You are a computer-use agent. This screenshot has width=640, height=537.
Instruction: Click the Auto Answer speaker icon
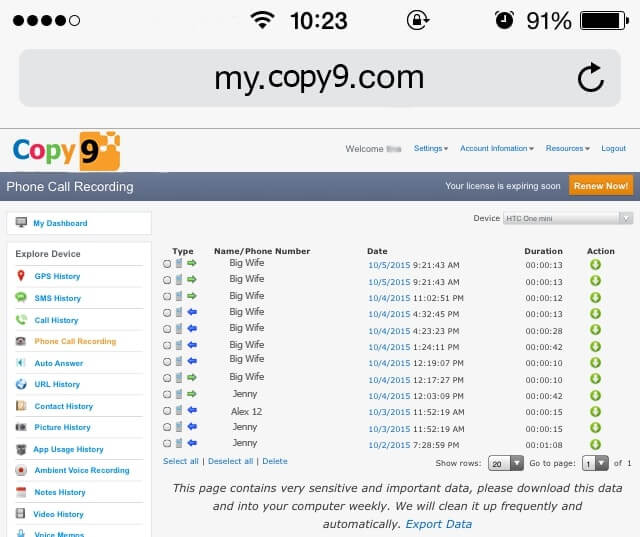(20, 363)
